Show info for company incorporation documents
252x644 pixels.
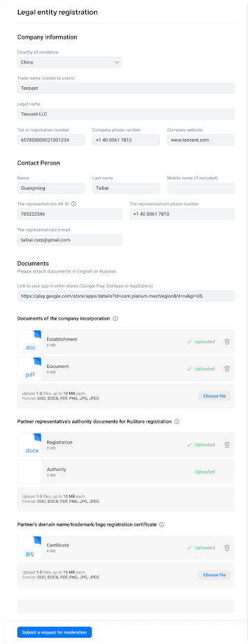pos(115,319)
